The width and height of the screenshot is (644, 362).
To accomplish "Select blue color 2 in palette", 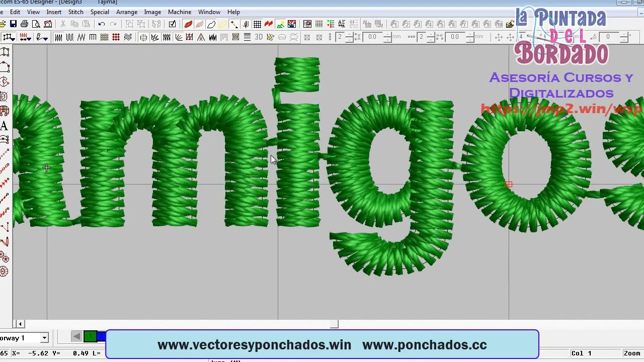I will click(x=101, y=336).
